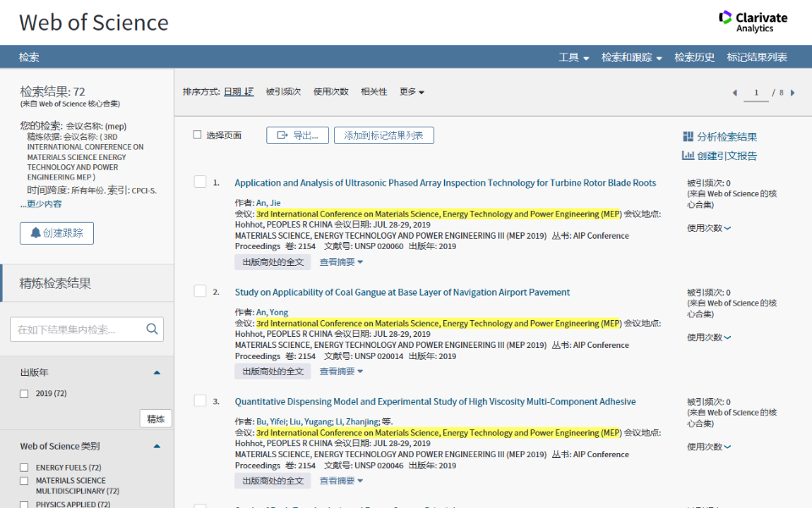
Task: Select checkbox for result 1
Action: 200,182
